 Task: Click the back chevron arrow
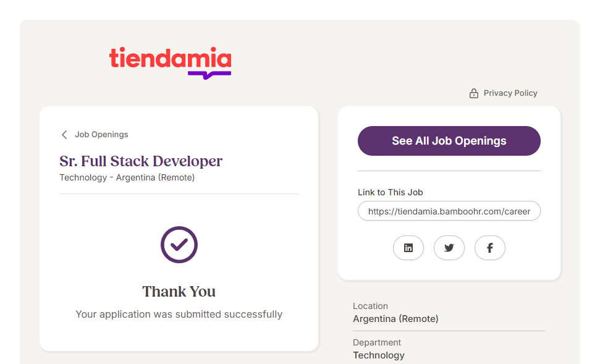tap(64, 135)
